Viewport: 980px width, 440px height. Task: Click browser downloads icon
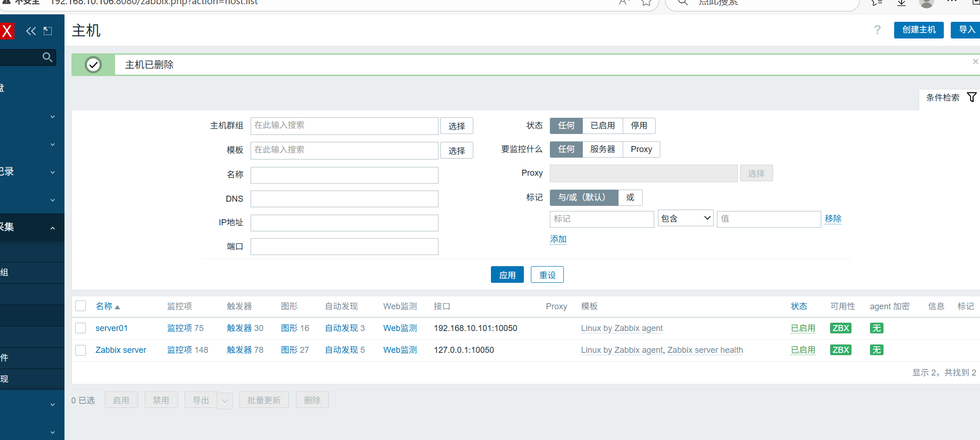click(902, 3)
